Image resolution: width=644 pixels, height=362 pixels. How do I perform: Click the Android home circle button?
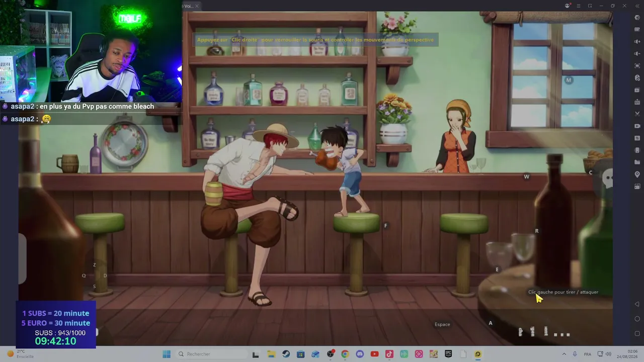(637, 319)
